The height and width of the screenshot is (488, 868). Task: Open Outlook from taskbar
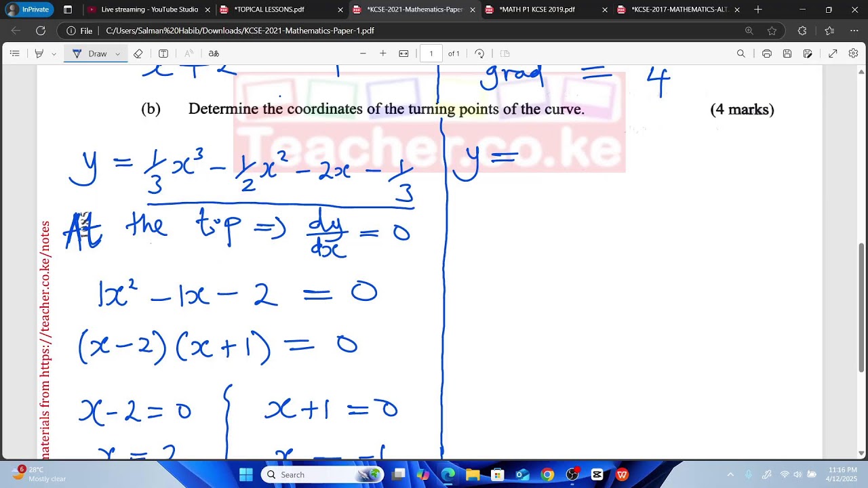click(522, 474)
